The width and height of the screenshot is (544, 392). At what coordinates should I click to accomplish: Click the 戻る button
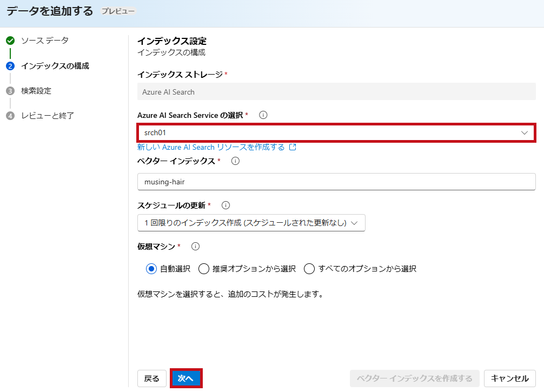tap(151, 378)
